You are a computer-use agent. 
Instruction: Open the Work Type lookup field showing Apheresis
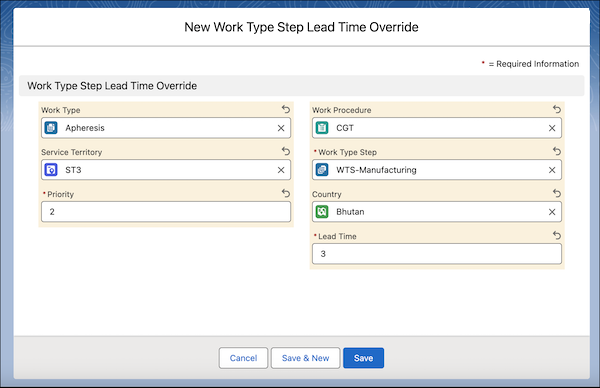pyautogui.click(x=166, y=128)
